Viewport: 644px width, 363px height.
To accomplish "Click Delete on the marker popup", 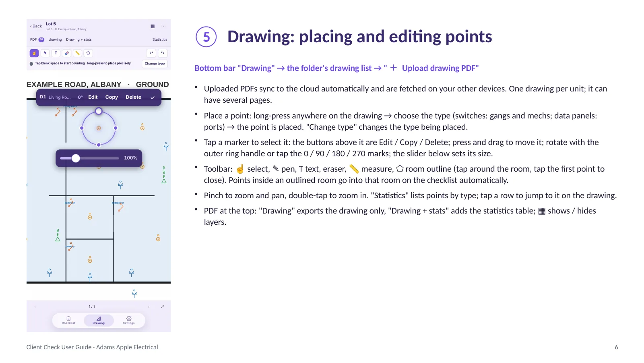I will click(133, 97).
